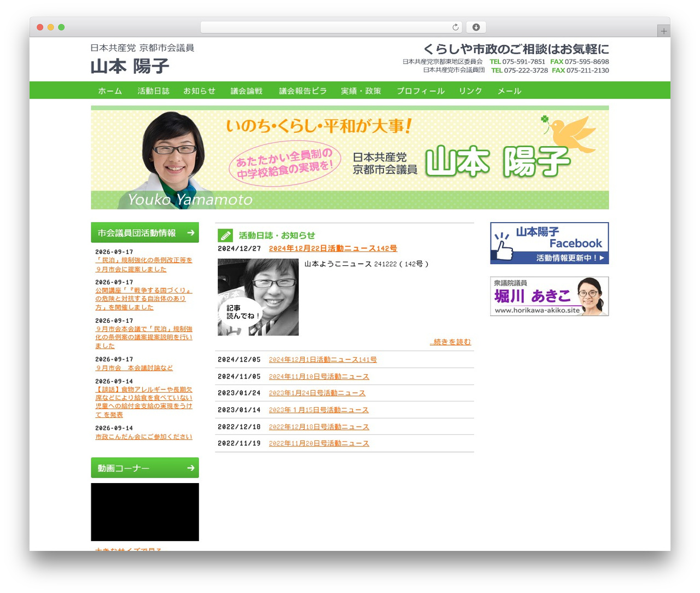The height and width of the screenshot is (593, 700).
Task: Open the browser downloads button
Action: pos(476,27)
